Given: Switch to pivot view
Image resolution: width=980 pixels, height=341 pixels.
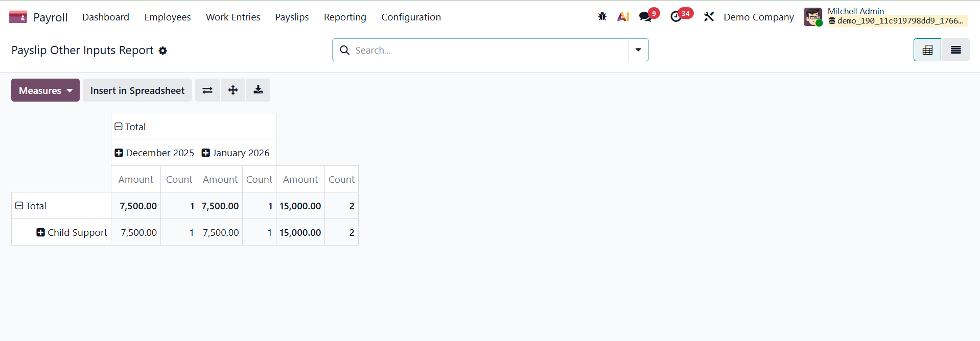Looking at the screenshot, I should [x=927, y=50].
